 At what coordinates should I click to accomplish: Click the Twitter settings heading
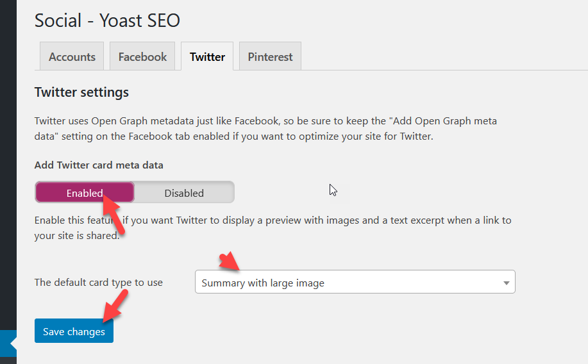click(x=81, y=92)
